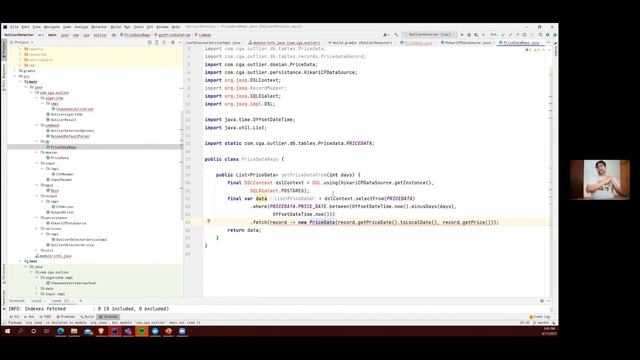Open the Build tool window button
The image size is (640, 360).
click(x=87, y=317)
